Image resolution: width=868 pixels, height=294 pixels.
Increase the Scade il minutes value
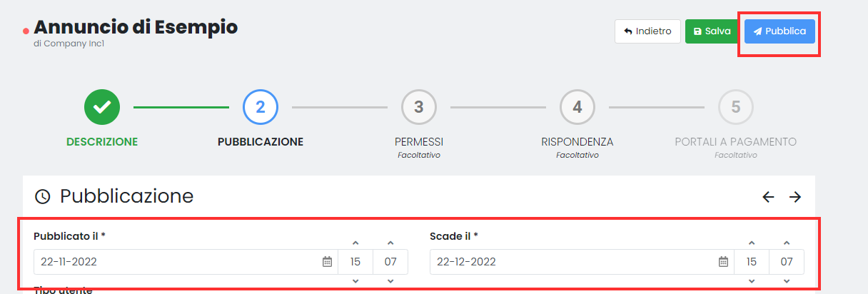click(787, 243)
